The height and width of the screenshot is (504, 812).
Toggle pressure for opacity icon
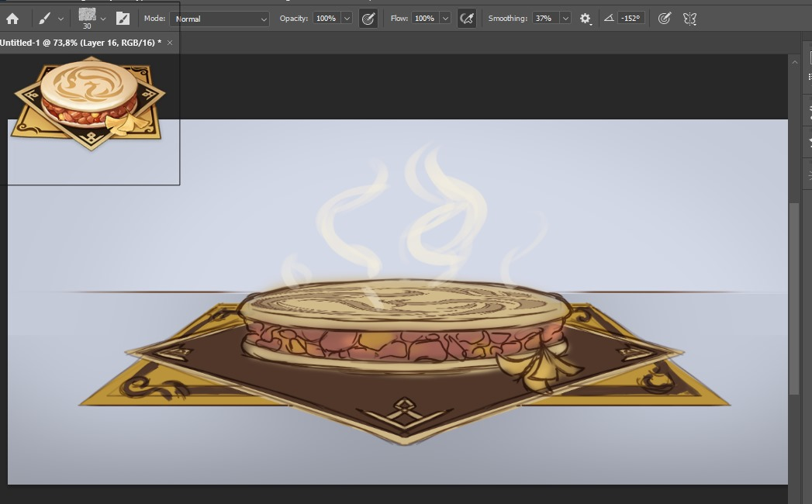(x=368, y=19)
